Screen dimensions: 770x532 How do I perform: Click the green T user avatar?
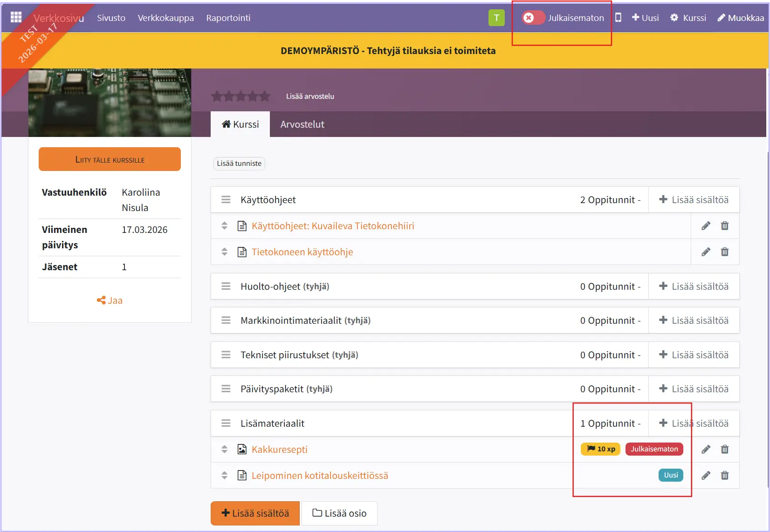pyautogui.click(x=496, y=18)
